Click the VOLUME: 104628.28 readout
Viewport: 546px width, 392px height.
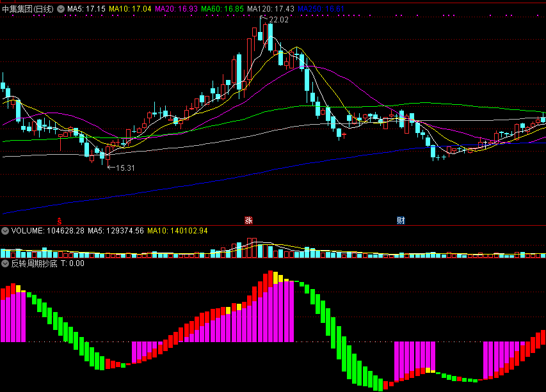click(x=48, y=231)
